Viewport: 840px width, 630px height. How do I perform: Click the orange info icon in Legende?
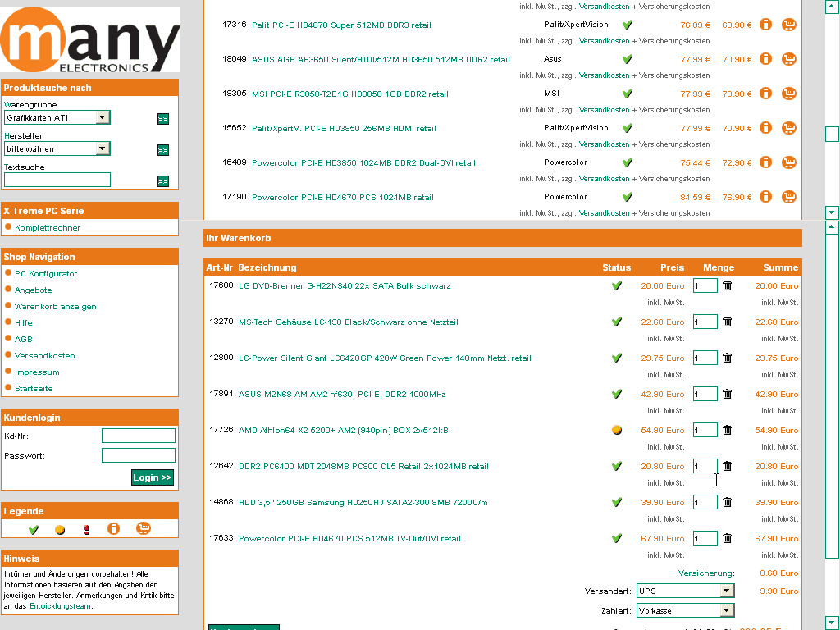[x=113, y=529]
